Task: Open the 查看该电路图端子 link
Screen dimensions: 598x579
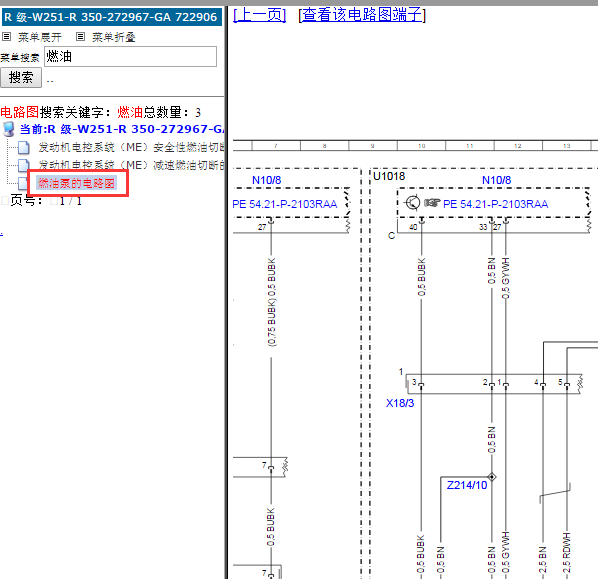Action: point(362,15)
